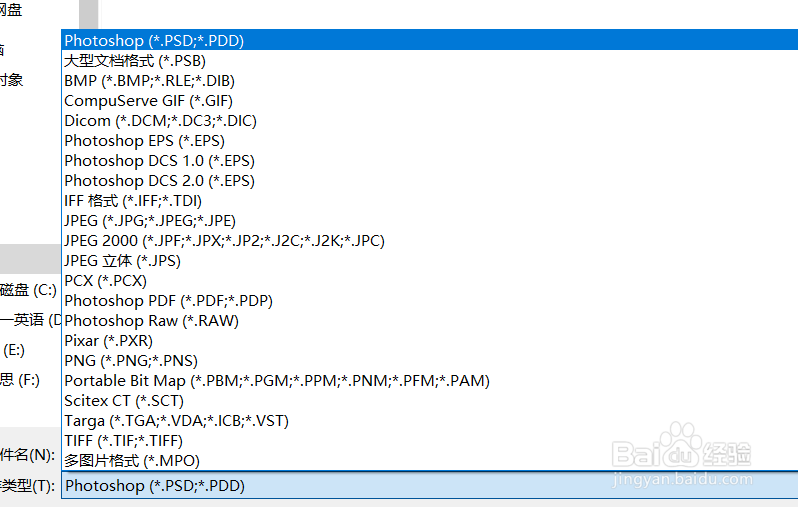Select 多图片格式 (*.MPO) format

coord(430,461)
